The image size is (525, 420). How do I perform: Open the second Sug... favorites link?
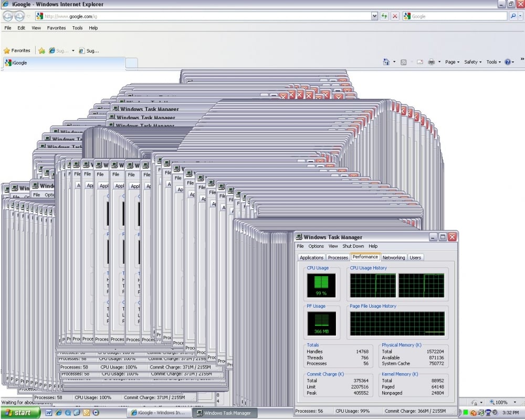pyautogui.click(x=89, y=50)
